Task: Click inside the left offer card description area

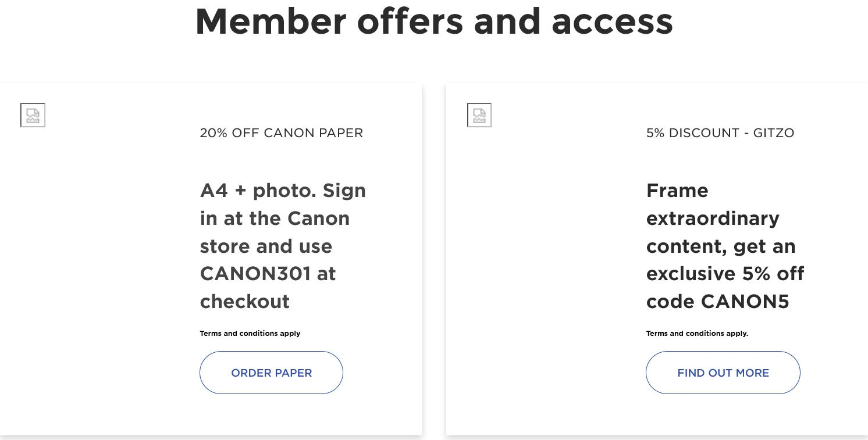Action: point(283,246)
